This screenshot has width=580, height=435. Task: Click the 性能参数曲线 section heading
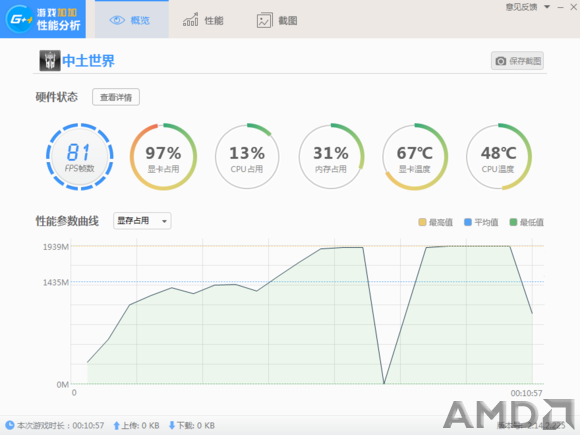pyautogui.click(x=67, y=221)
